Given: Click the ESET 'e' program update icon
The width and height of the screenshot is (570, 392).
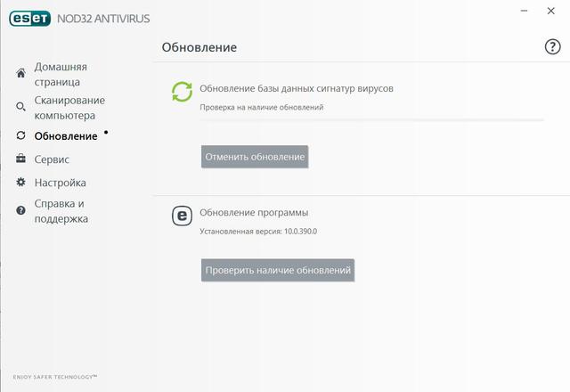Looking at the screenshot, I should click(182, 215).
